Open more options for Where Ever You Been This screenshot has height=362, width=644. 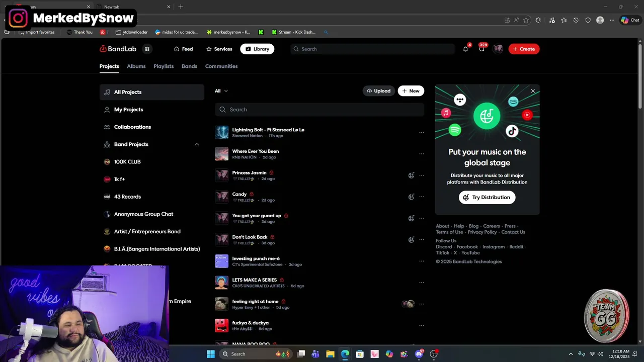422,154
